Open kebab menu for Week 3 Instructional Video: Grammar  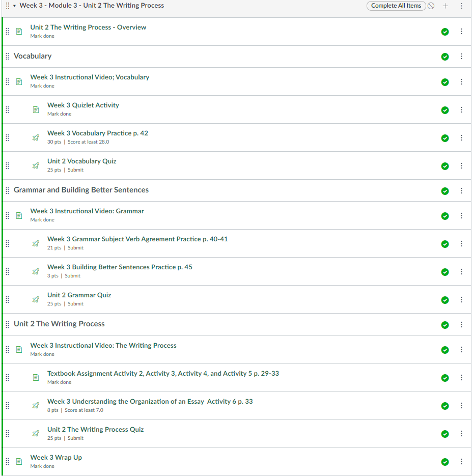click(x=461, y=216)
